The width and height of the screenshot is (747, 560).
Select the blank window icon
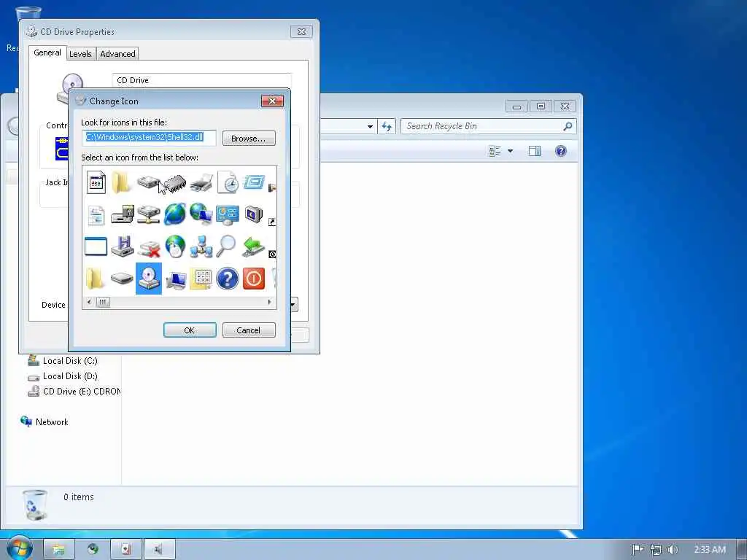point(96,246)
